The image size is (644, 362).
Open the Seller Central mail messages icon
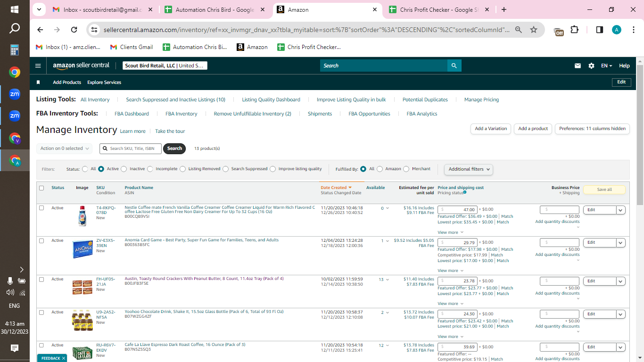click(x=578, y=66)
